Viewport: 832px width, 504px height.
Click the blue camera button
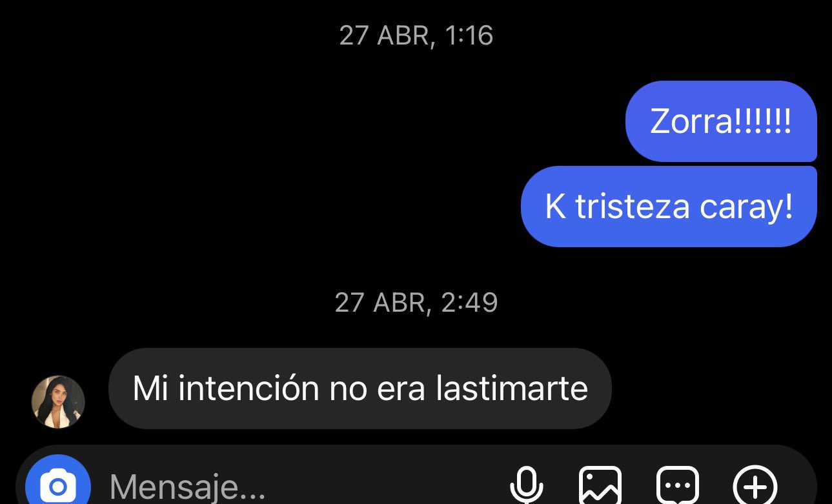(58, 483)
